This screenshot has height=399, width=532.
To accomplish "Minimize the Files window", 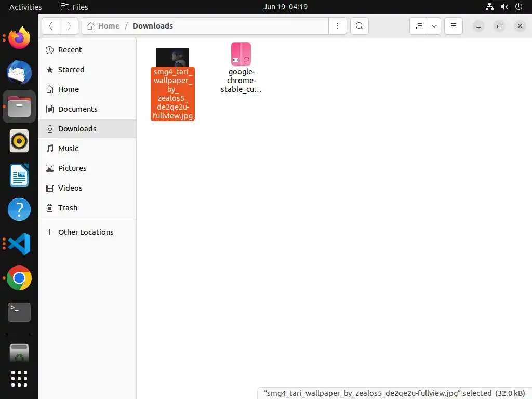I will 478,26.
